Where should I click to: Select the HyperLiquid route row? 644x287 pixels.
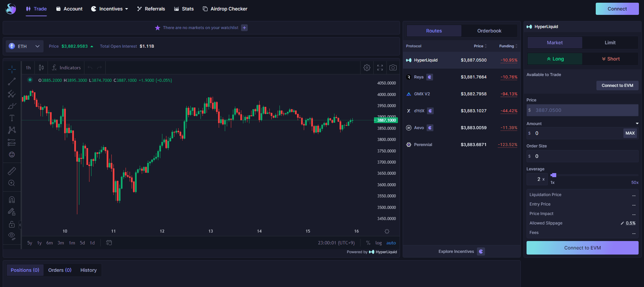point(462,60)
